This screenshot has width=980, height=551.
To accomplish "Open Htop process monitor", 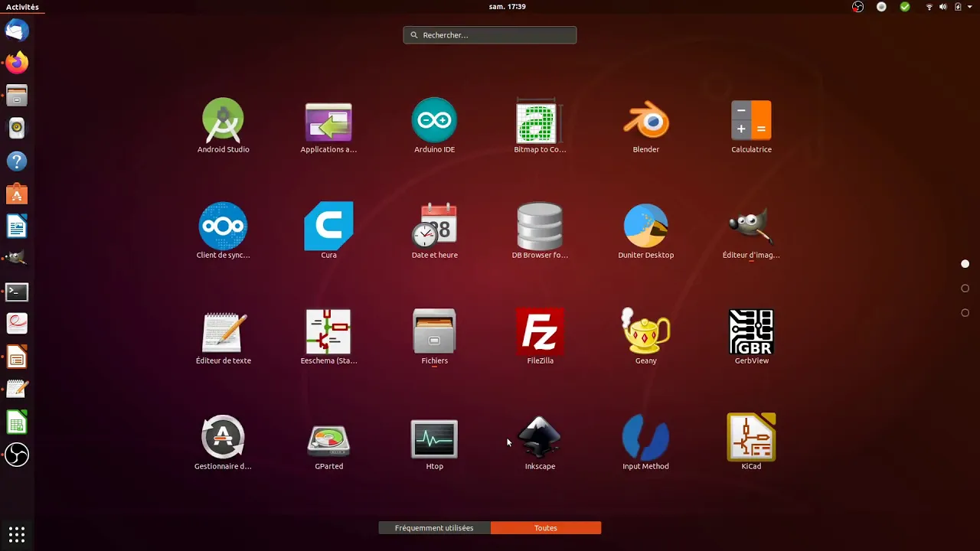I will tap(434, 443).
